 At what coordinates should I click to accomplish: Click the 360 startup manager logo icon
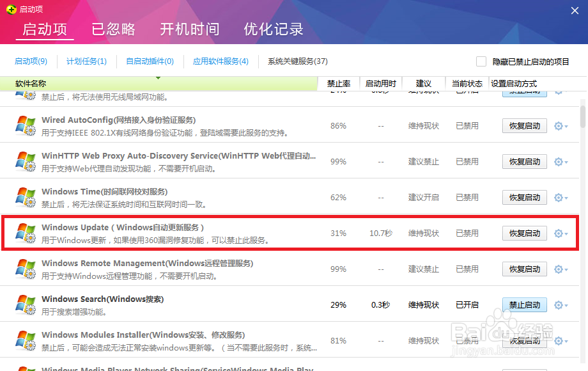tap(12, 10)
